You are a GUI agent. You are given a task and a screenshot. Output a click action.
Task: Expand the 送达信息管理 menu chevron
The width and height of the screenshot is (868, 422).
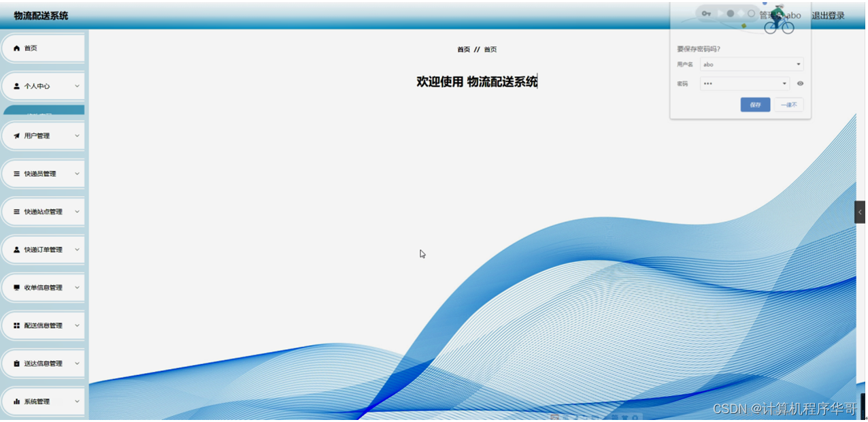[77, 363]
